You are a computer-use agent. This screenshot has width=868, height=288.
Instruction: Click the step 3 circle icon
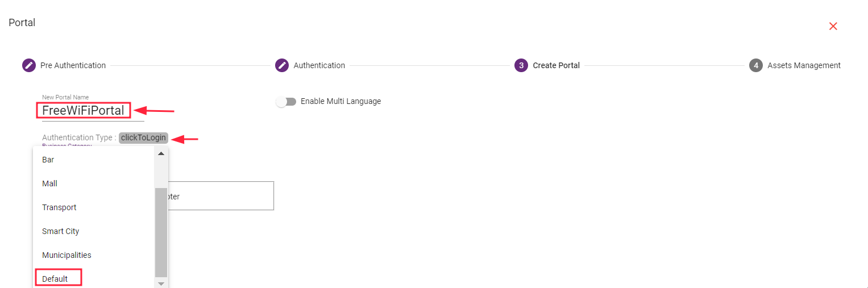click(x=521, y=65)
